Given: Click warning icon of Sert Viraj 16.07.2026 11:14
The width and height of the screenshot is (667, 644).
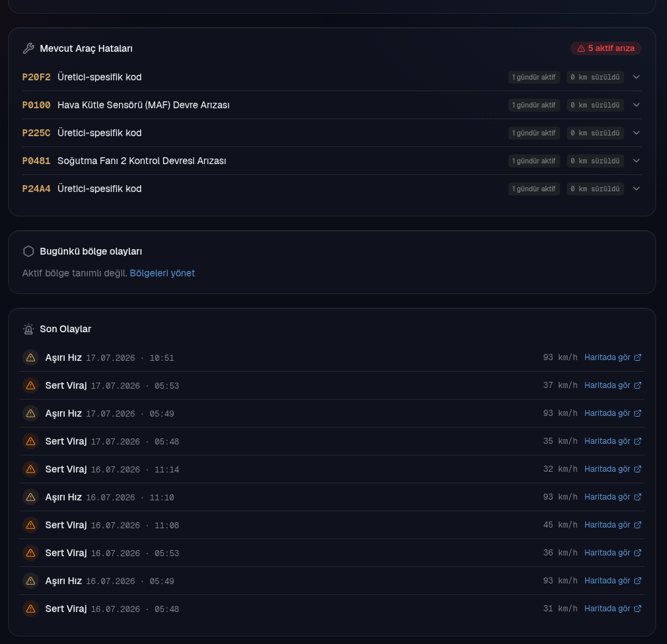Looking at the screenshot, I should click(31, 469).
